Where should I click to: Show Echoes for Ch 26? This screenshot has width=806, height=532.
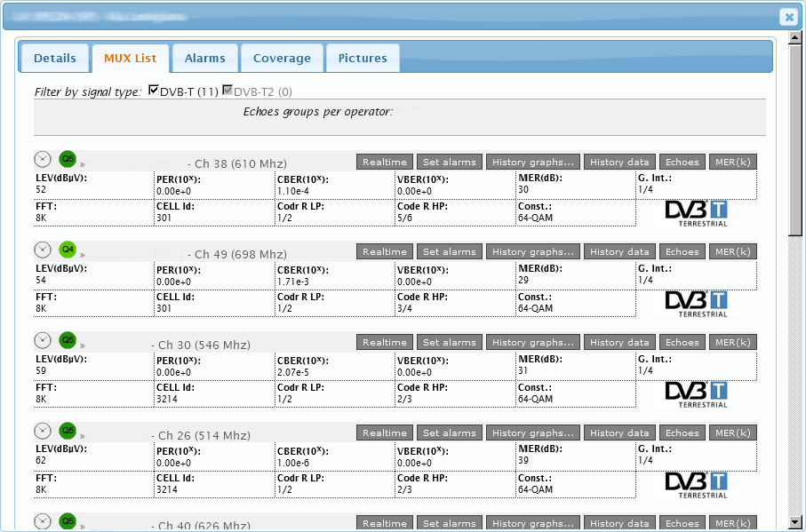tap(682, 433)
